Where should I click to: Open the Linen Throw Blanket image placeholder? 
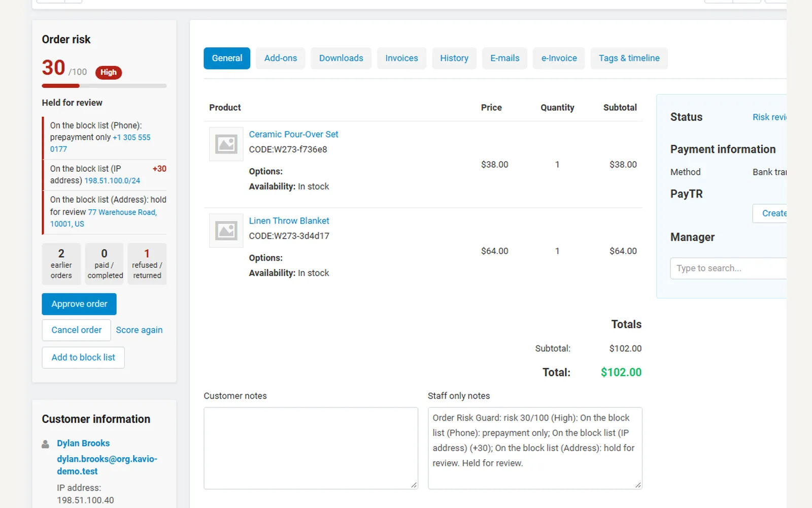coord(226,231)
